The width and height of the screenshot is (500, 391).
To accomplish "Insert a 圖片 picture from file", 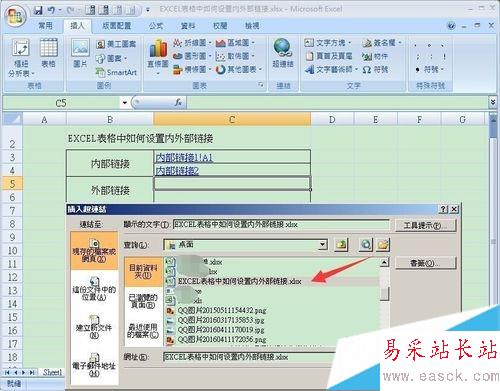I will [80, 53].
